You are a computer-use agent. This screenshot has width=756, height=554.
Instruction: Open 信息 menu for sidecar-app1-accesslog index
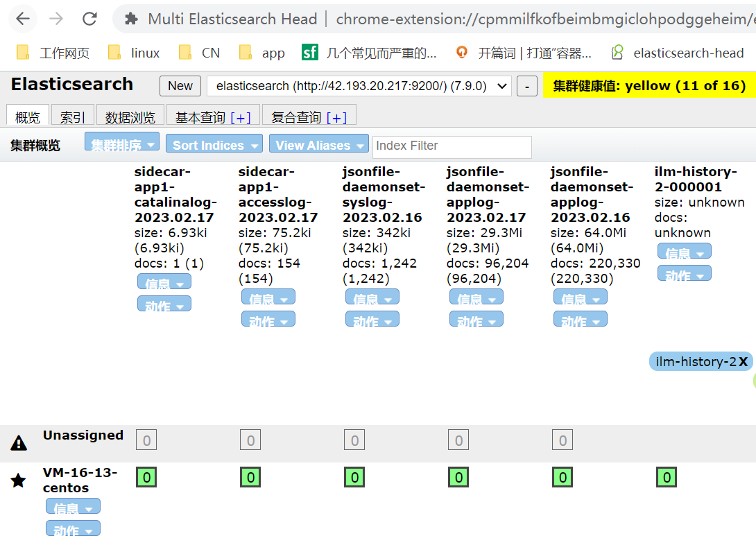(x=268, y=297)
